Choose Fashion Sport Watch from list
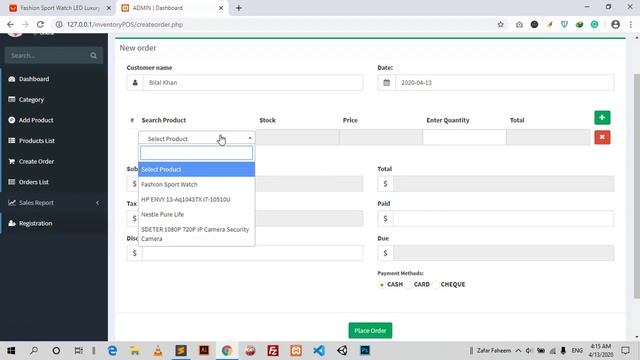 197,184
